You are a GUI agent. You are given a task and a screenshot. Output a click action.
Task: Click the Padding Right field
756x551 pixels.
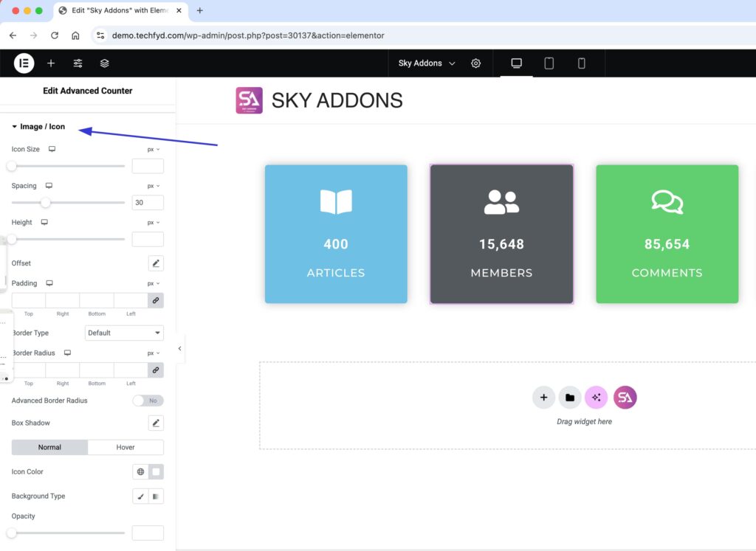[x=63, y=300]
